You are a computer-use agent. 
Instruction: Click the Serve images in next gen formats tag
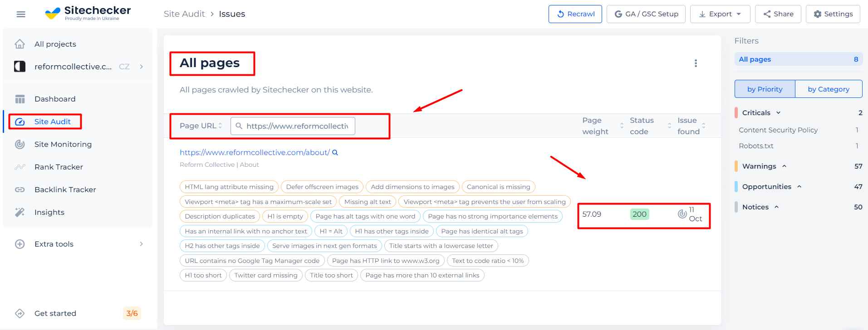click(324, 246)
